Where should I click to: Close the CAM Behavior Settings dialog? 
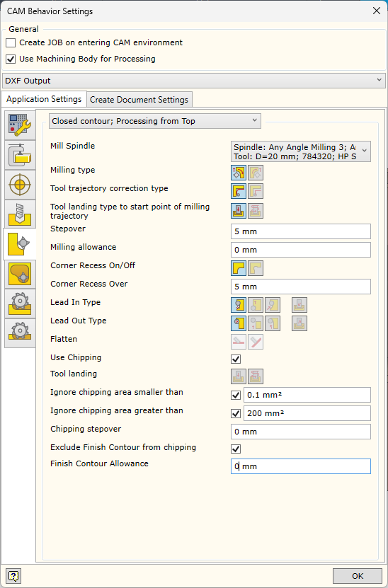point(377,11)
